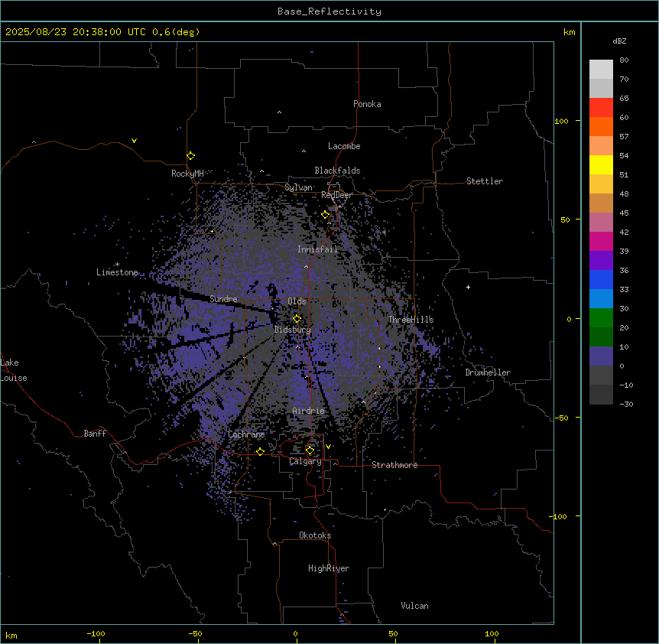Click the asterisk marker above Limestone

click(117, 265)
